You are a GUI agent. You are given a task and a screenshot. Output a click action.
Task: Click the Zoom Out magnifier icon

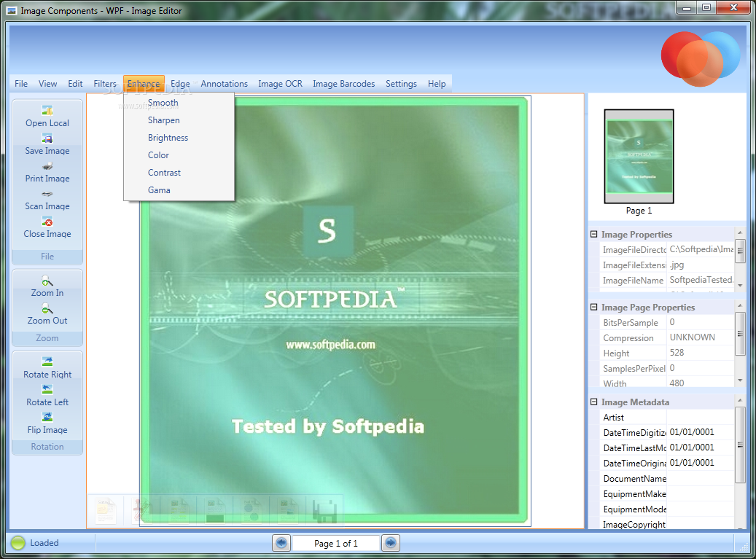point(47,308)
